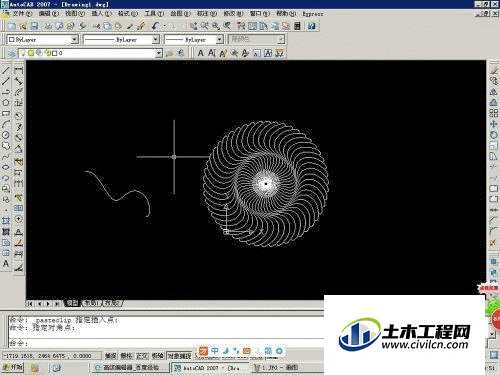Open the undo history dropdown arrow

[x=164, y=26]
